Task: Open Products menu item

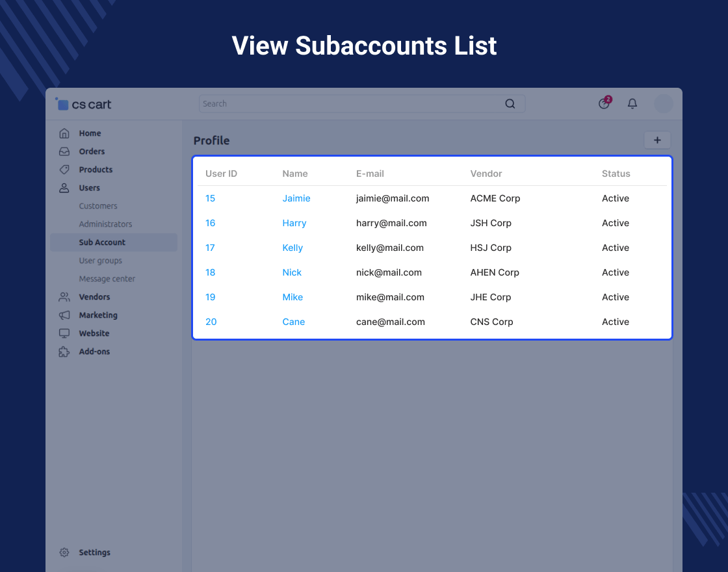Action: (x=96, y=170)
